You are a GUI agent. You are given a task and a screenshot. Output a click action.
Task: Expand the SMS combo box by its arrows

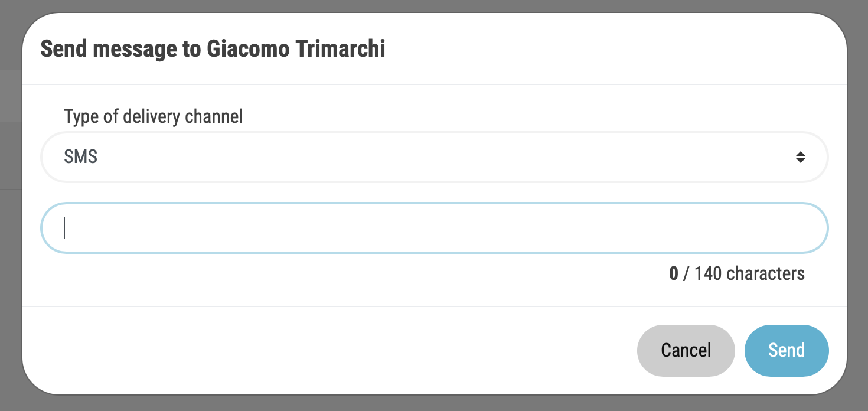(800, 157)
